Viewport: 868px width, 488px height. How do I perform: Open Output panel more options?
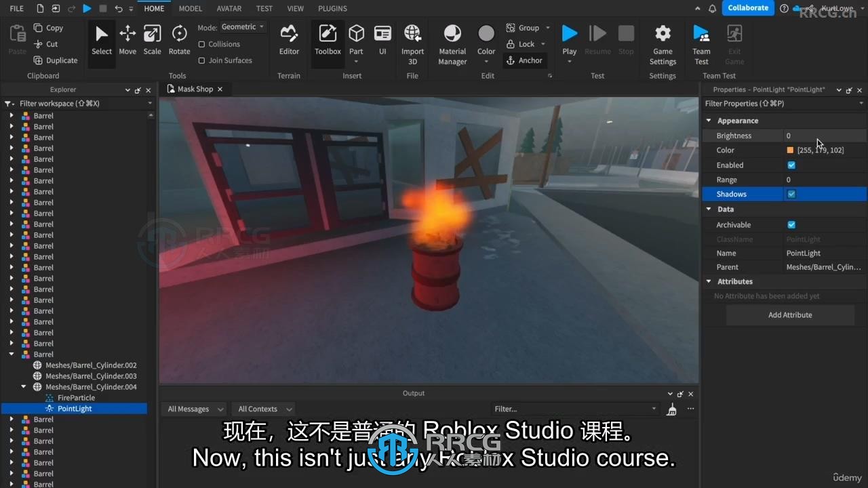[x=690, y=409]
